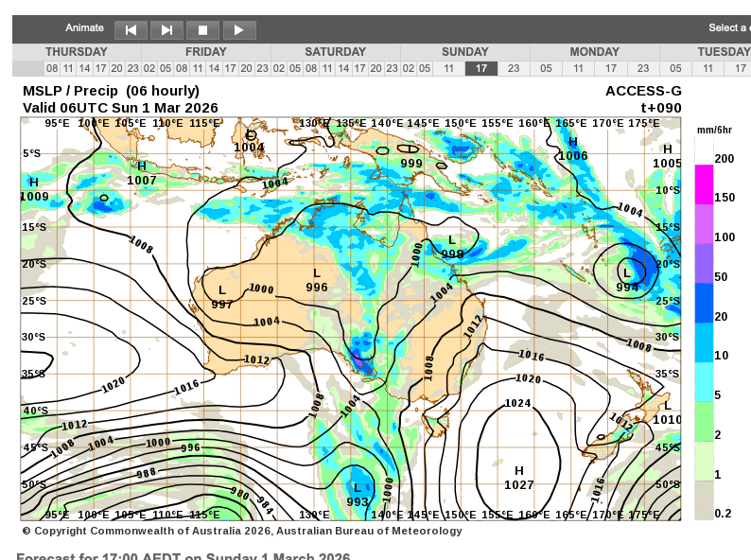This screenshot has height=560, width=751.
Task: Select the Tuesday 11 time step
Action: point(707,68)
